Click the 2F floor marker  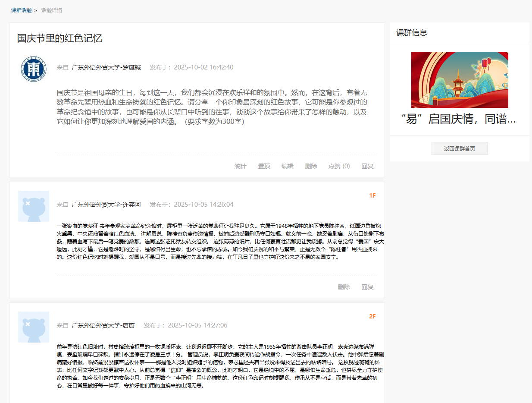372,316
